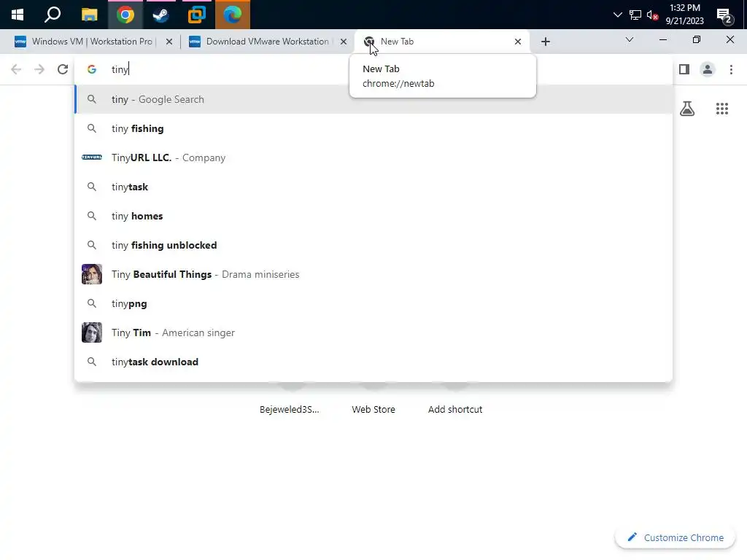The width and height of the screenshot is (747, 560).
Task: Show hidden system tray icons
Action: click(617, 15)
